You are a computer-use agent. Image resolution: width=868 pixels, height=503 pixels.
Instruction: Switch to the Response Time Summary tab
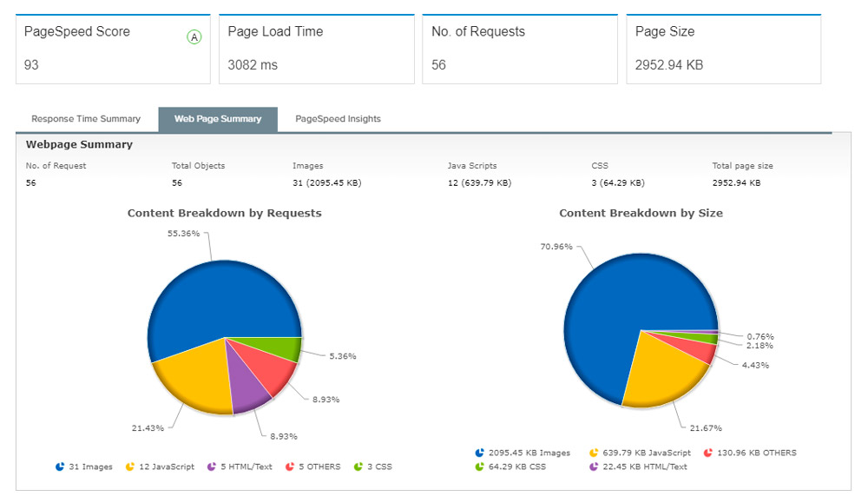click(86, 119)
